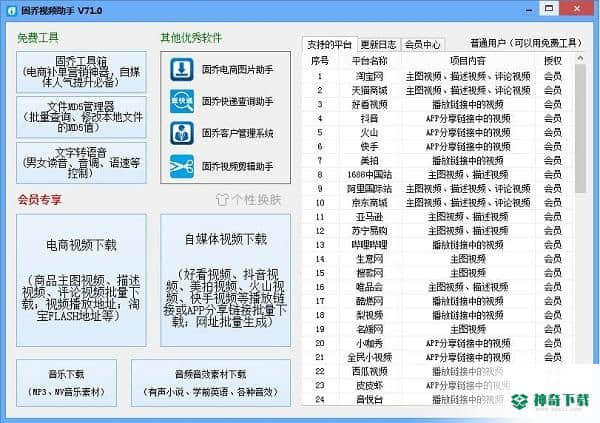Maximize the 固乔视频助手 window
The height and width of the screenshot is (423, 600).
click(x=549, y=8)
